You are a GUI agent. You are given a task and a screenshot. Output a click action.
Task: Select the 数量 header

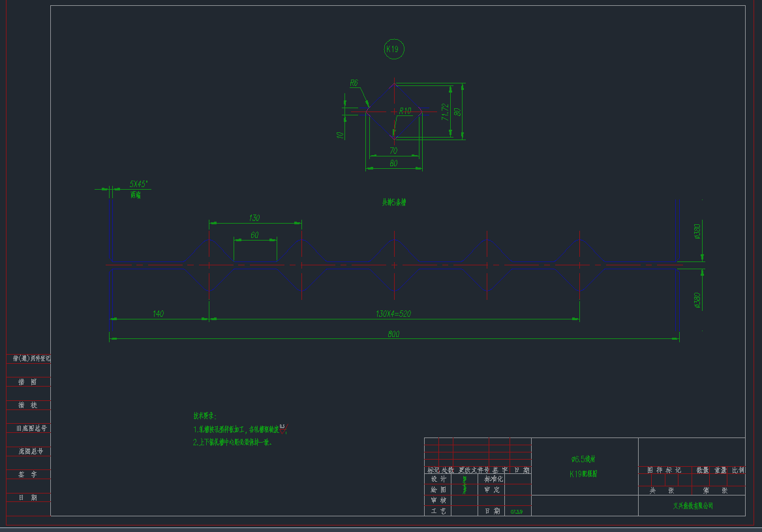point(702,470)
